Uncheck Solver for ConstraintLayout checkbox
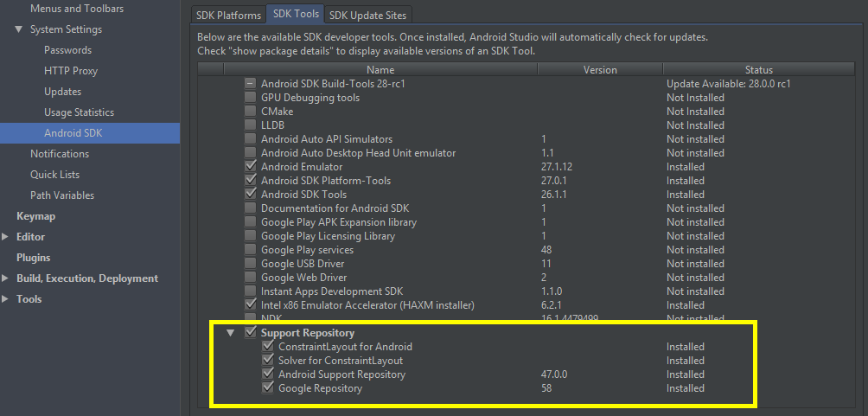This screenshot has width=868, height=416. (x=269, y=360)
